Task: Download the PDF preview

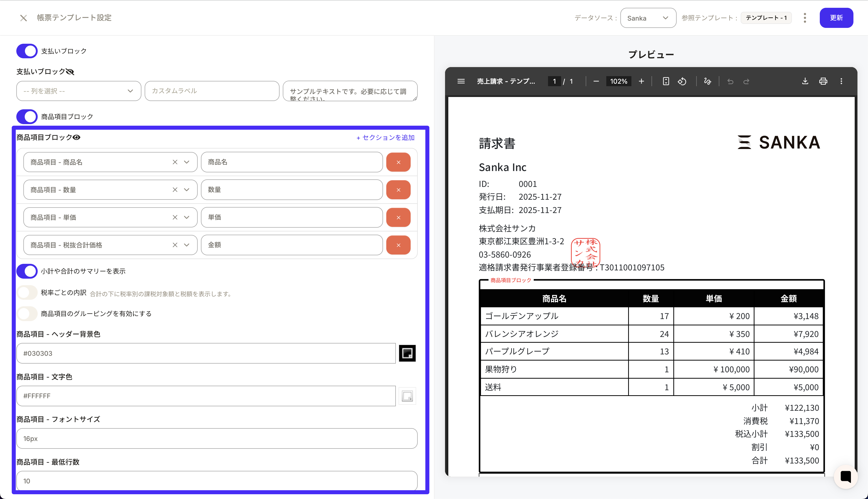Action: [805, 81]
